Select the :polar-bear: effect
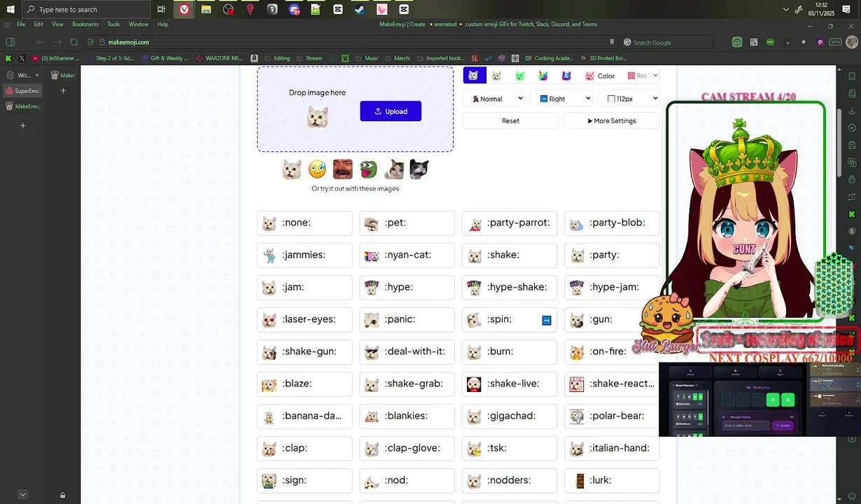861x504 pixels. click(x=612, y=416)
